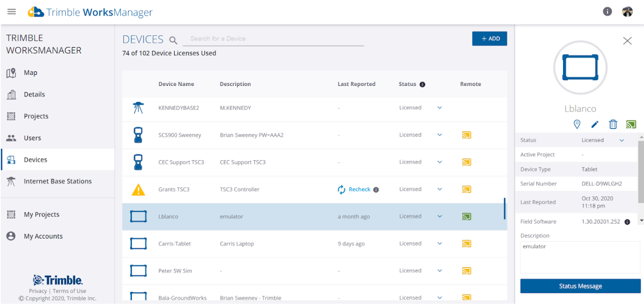Open remote cast icon for Lblanco row
The height and width of the screenshot is (304, 644).
click(x=466, y=217)
